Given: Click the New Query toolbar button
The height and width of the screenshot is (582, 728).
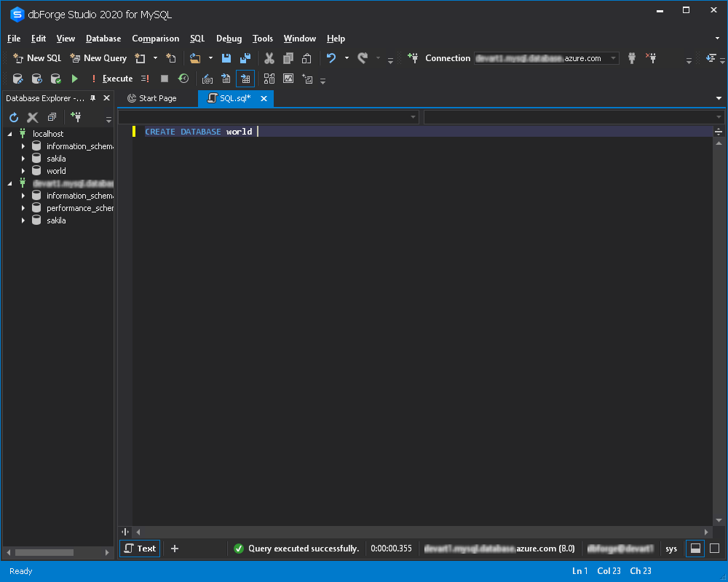Looking at the screenshot, I should (x=98, y=58).
